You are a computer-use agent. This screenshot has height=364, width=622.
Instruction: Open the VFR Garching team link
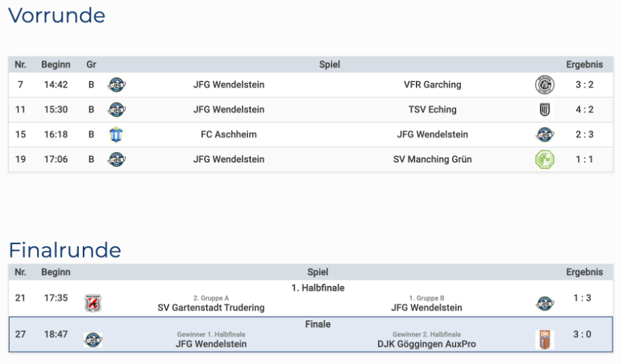pos(432,85)
